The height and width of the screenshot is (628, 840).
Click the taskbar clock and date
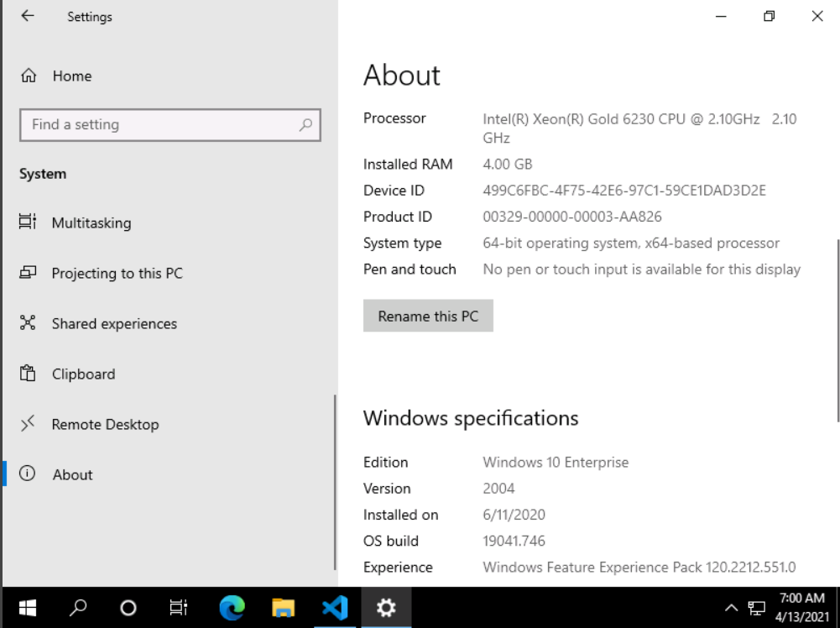[801, 607]
